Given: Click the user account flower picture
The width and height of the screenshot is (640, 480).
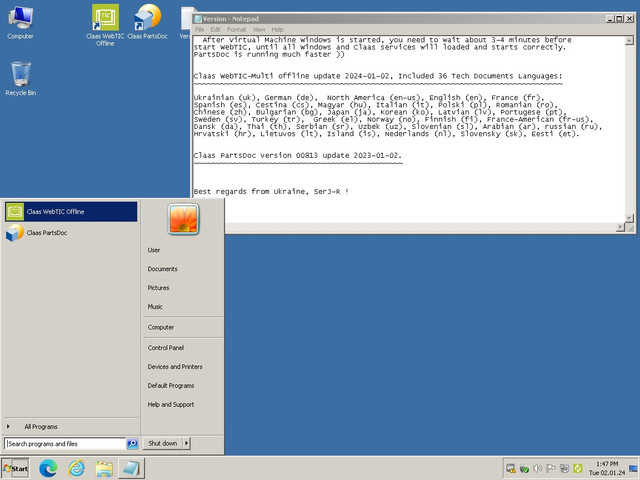Looking at the screenshot, I should pos(183,220).
